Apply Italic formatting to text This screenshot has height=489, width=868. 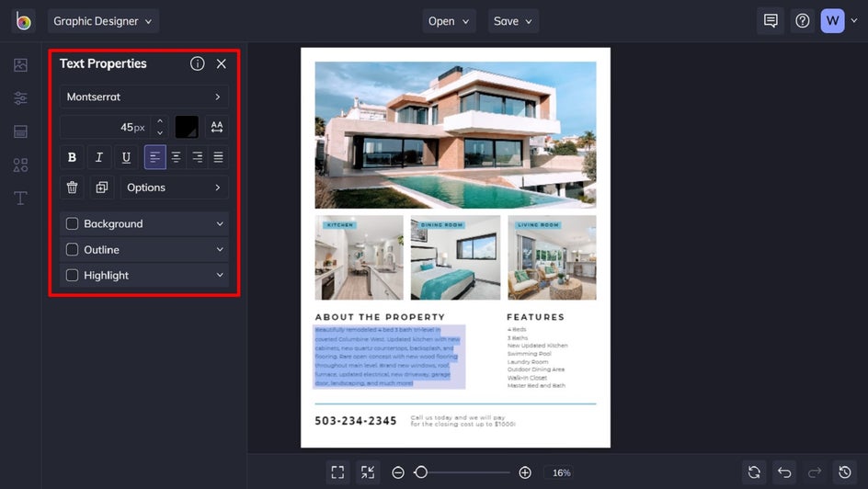pos(99,157)
